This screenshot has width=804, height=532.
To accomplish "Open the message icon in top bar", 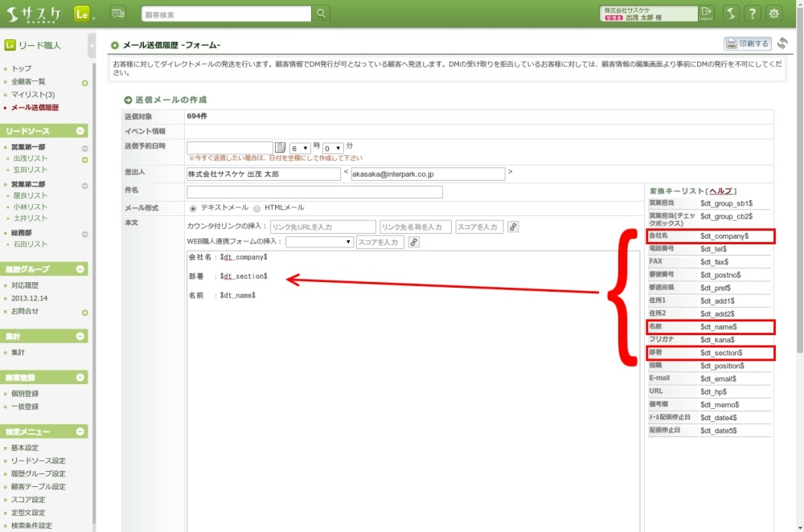I will 118,14.
